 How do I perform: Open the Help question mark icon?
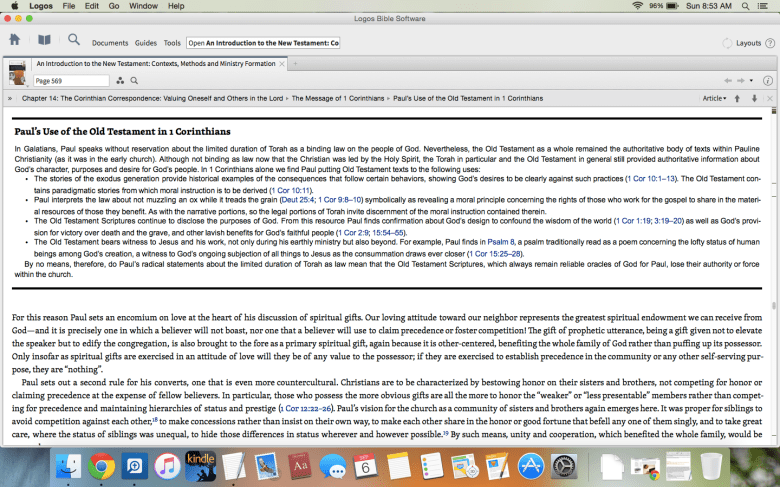click(x=769, y=43)
